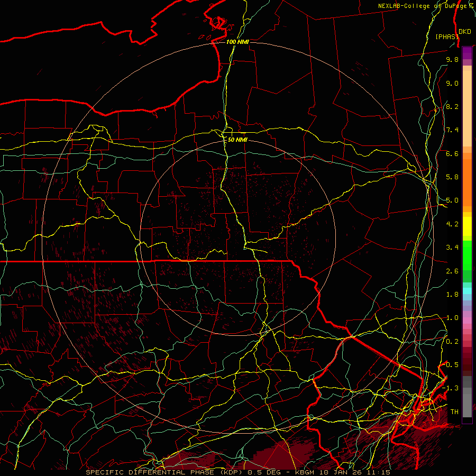This screenshot has width=476, height=476.
Task: Pick the pink band of the color scale
Action: pyautogui.click(x=467, y=321)
